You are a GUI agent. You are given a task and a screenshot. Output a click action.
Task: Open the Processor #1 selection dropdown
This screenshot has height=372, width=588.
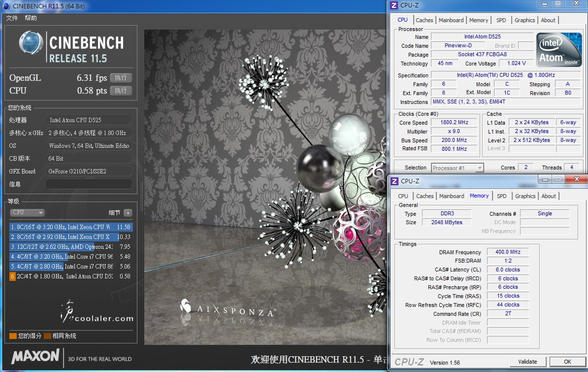pyautogui.click(x=457, y=168)
